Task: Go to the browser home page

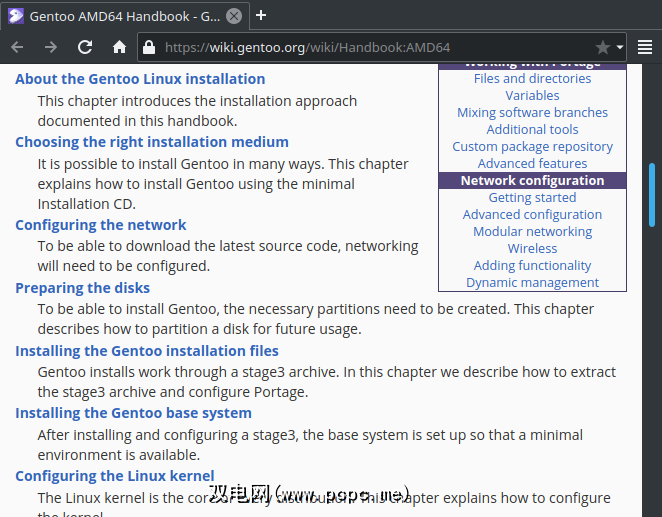Action: coord(119,47)
